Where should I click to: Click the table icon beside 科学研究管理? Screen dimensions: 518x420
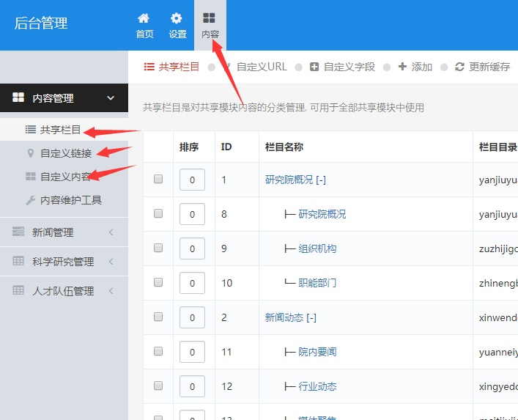(18, 261)
